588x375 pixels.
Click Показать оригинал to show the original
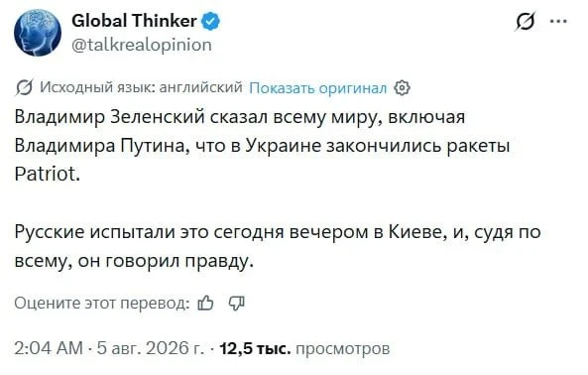click(317, 88)
